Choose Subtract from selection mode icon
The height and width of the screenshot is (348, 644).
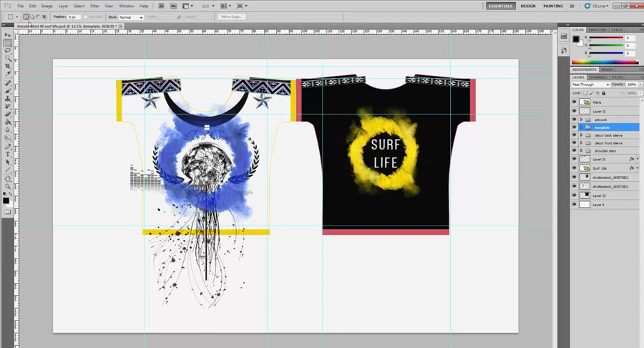38,17
